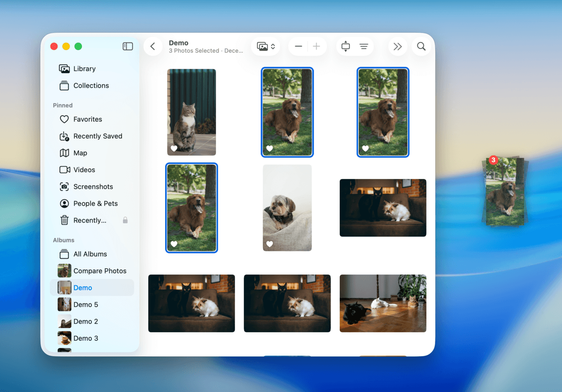
Task: Open the Demo 3 album
Action: pyautogui.click(x=92, y=338)
